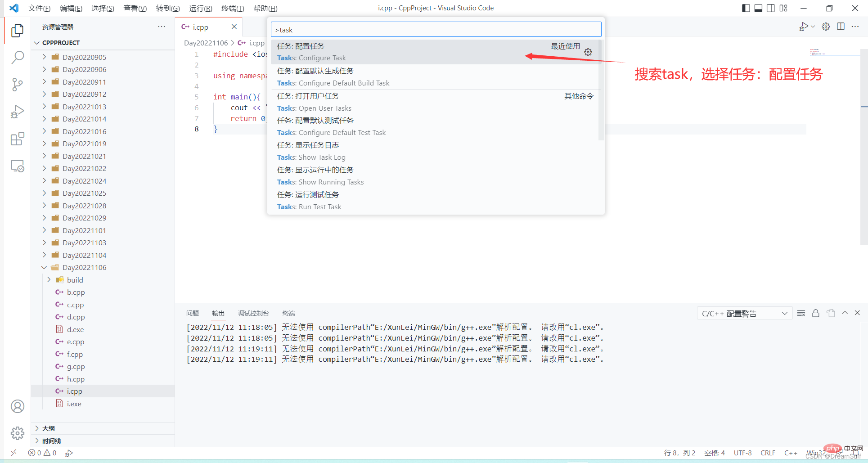Open the Run and Debug view
The height and width of the screenshot is (463, 868).
(18, 112)
